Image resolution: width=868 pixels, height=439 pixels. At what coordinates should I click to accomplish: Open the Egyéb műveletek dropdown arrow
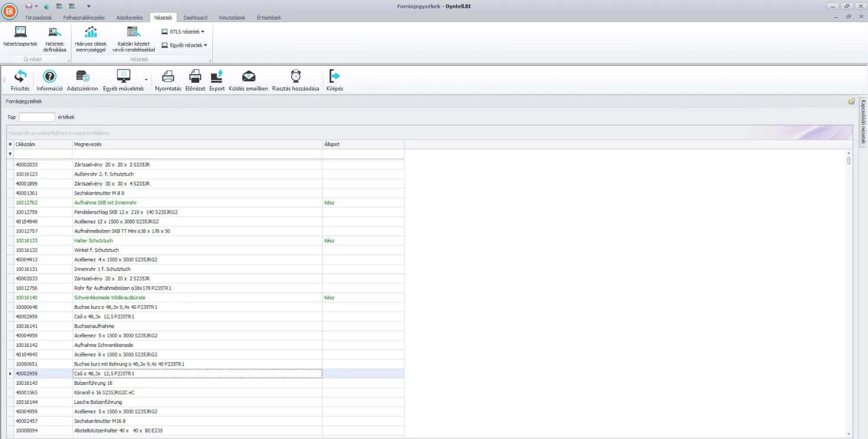pyautogui.click(x=146, y=80)
